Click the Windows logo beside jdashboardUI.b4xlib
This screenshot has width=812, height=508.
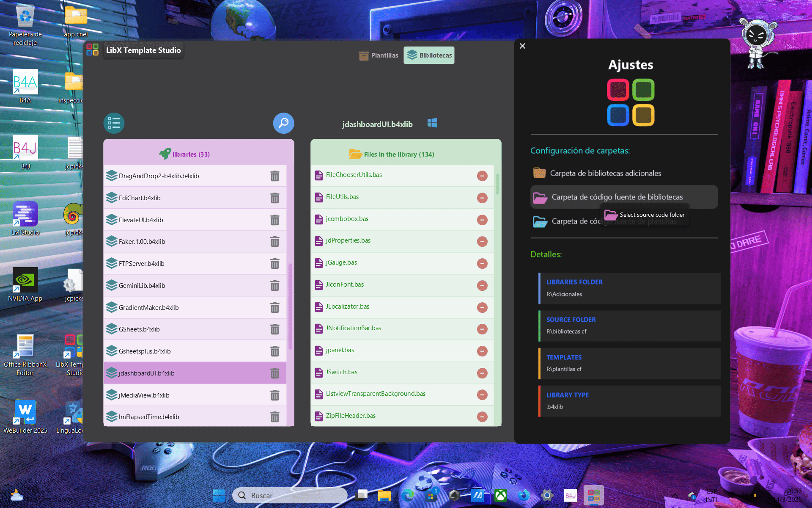click(432, 123)
